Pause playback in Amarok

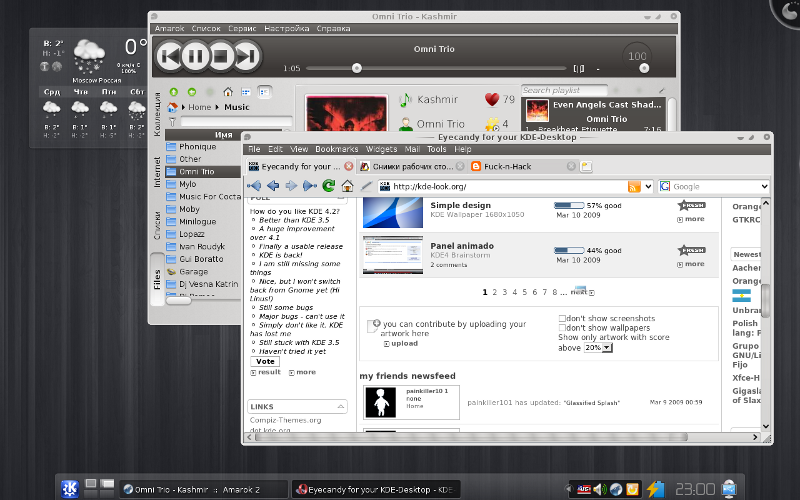pyautogui.click(x=195, y=56)
